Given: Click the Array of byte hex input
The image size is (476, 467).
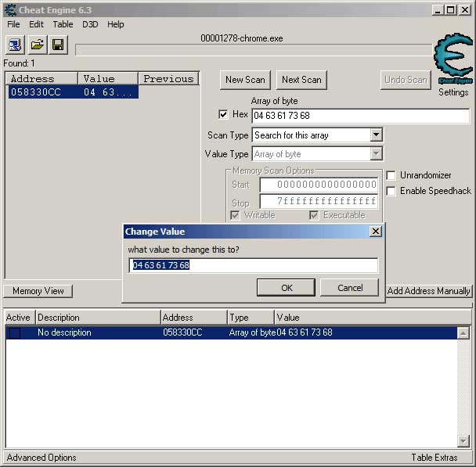Looking at the screenshot, I should pos(361,116).
